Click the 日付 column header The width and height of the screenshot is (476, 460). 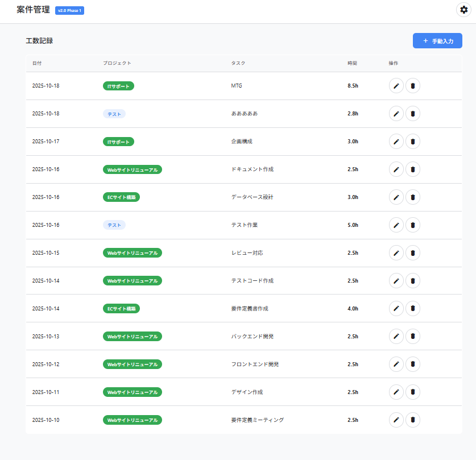[37, 63]
